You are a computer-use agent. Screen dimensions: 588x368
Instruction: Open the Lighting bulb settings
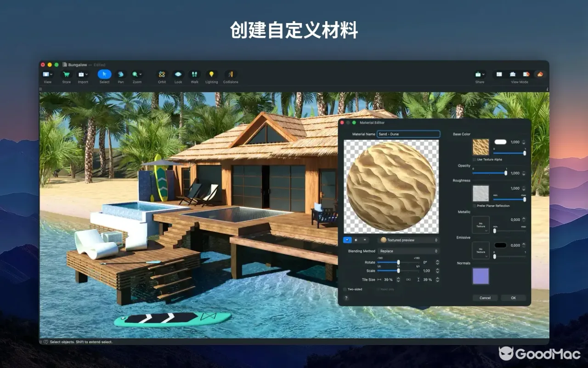(x=211, y=75)
